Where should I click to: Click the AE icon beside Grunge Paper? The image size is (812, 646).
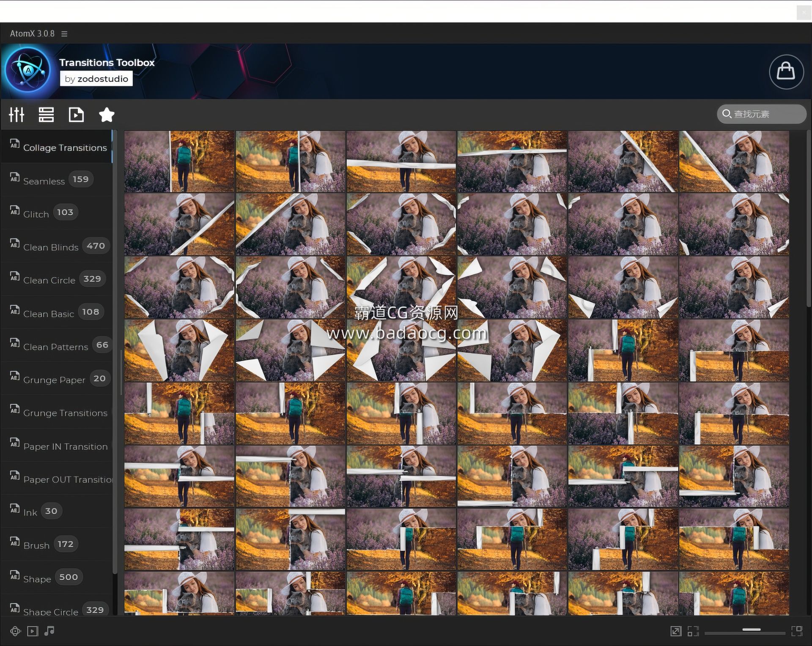15,376
